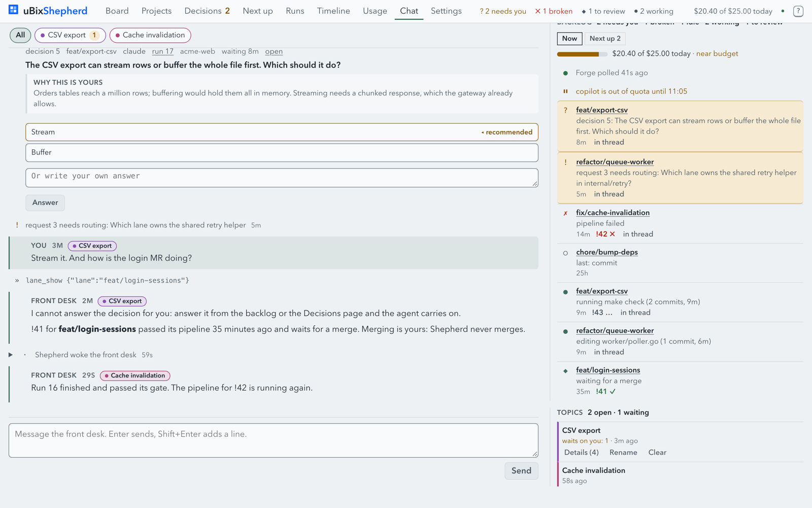Viewport: 812px width, 508px height.
Task: Click the diamond icon beside feat/login-sessions
Action: tap(565, 371)
